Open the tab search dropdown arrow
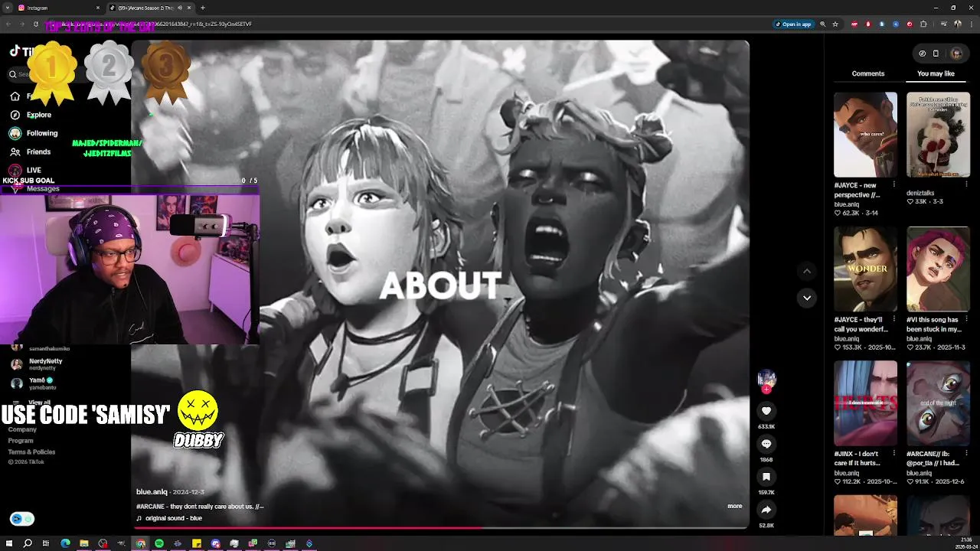 pyautogui.click(x=8, y=8)
